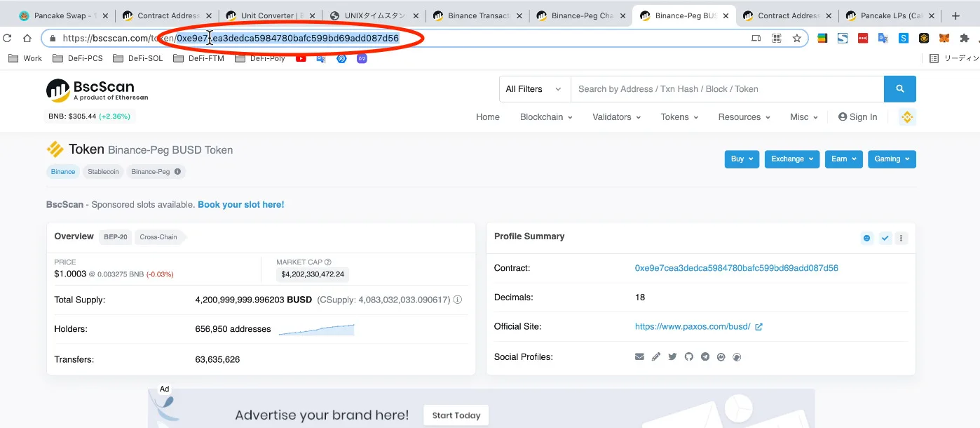The height and width of the screenshot is (428, 980).
Task: Open the Twitter social profile icon
Action: pyautogui.click(x=672, y=357)
